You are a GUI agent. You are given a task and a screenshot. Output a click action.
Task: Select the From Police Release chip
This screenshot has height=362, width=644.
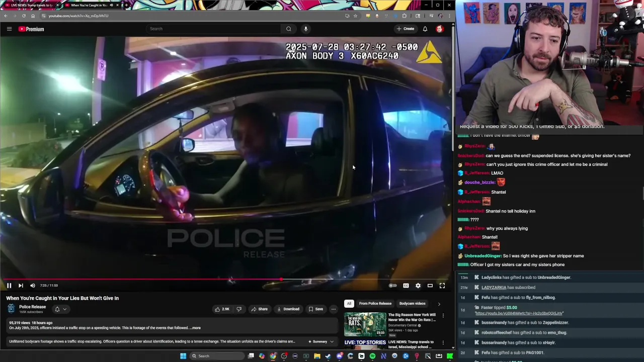[375, 304]
